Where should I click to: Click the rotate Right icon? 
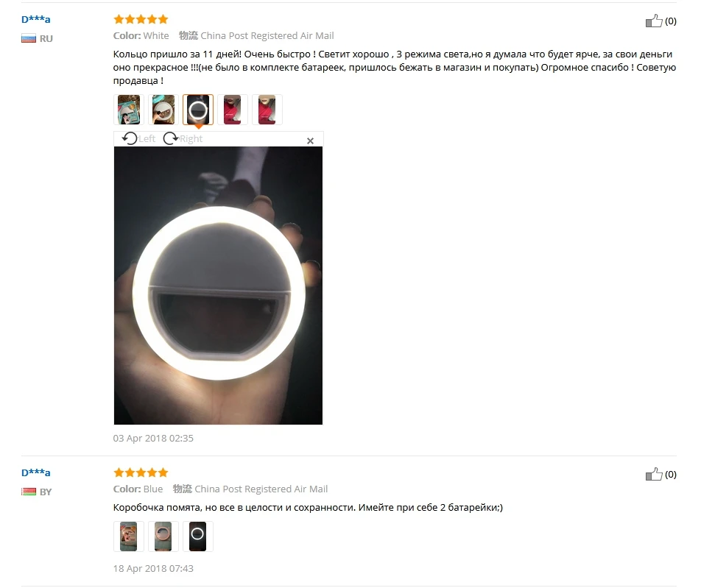point(170,138)
